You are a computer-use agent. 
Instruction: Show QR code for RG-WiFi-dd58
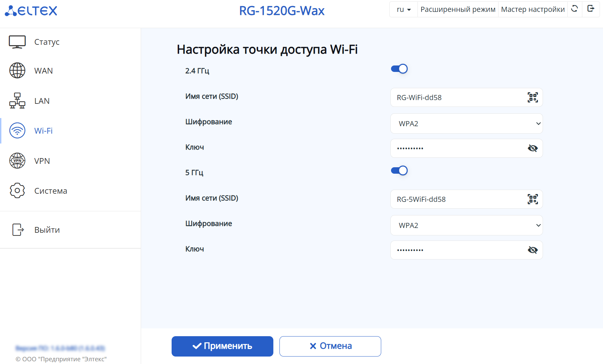(533, 97)
